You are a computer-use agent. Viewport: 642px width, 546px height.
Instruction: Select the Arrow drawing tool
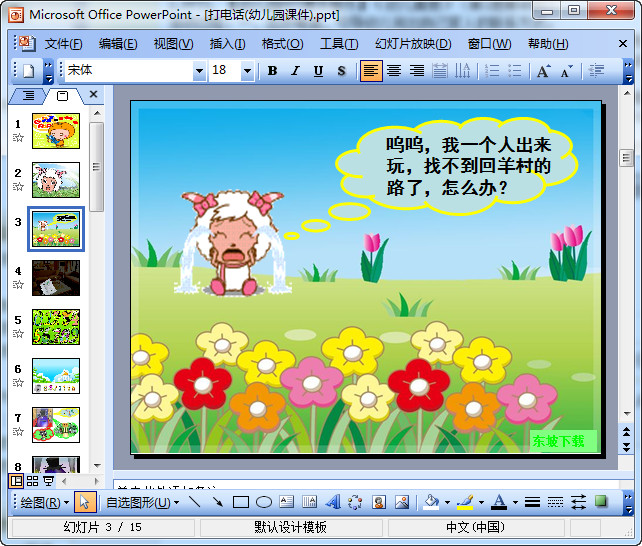[x=217, y=502]
